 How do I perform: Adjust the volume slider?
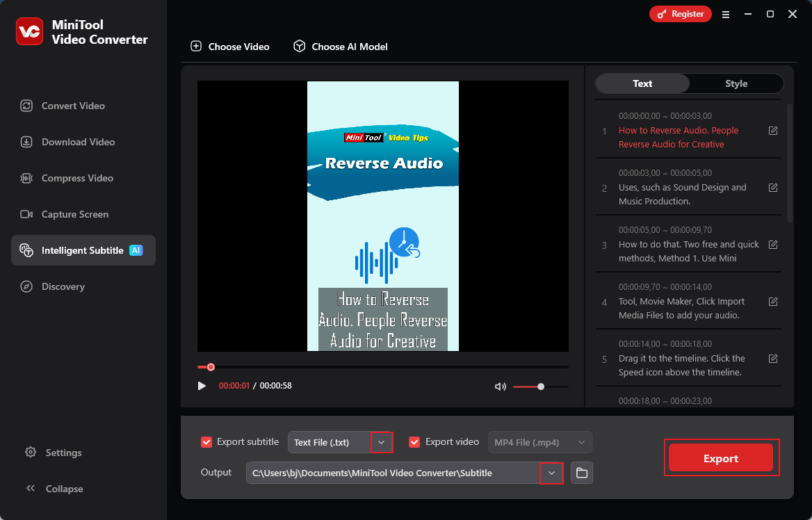pos(542,387)
